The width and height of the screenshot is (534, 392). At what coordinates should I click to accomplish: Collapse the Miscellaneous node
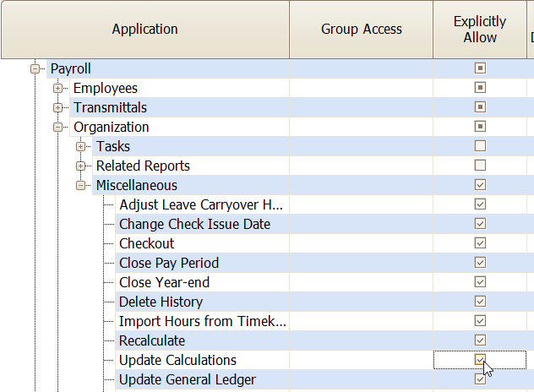click(80, 185)
